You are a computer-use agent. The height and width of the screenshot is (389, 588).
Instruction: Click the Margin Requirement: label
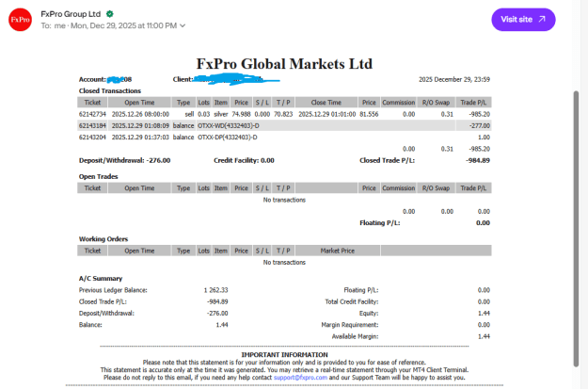point(349,325)
